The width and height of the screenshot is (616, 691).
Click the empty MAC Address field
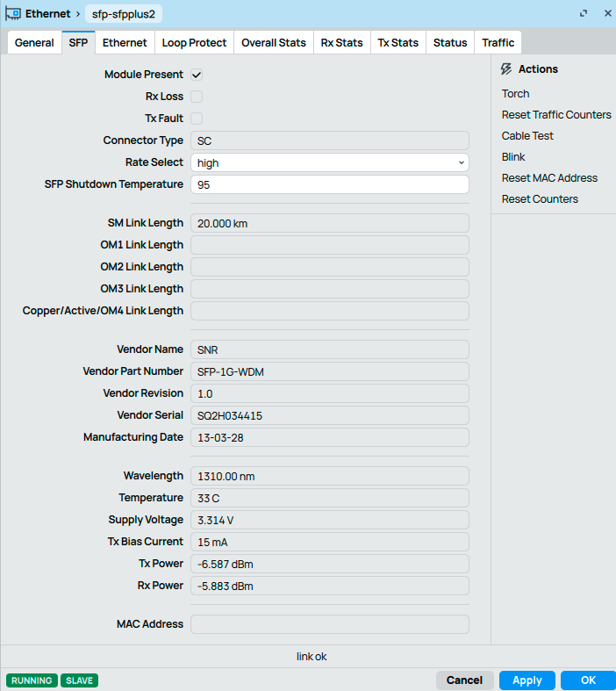point(330,624)
